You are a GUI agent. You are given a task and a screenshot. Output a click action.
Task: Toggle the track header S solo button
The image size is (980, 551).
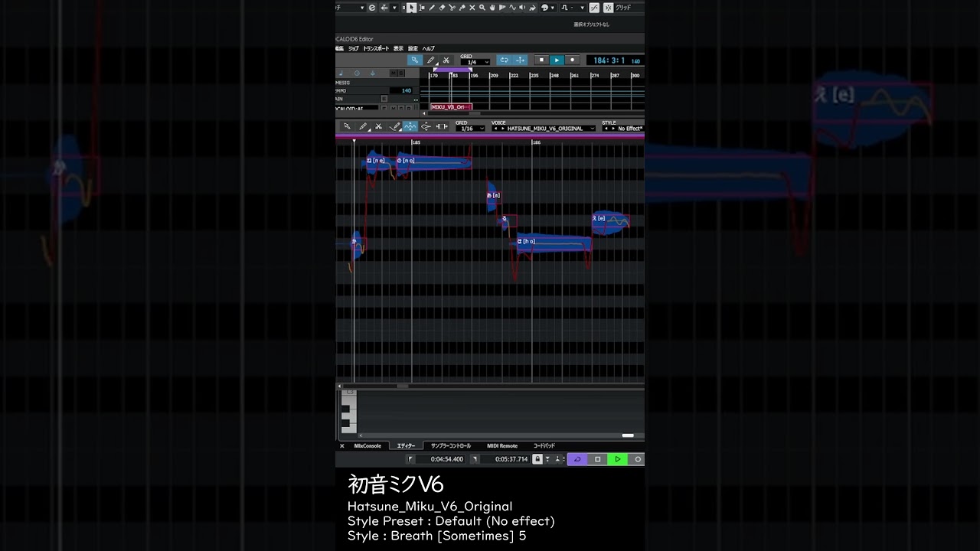click(401, 73)
